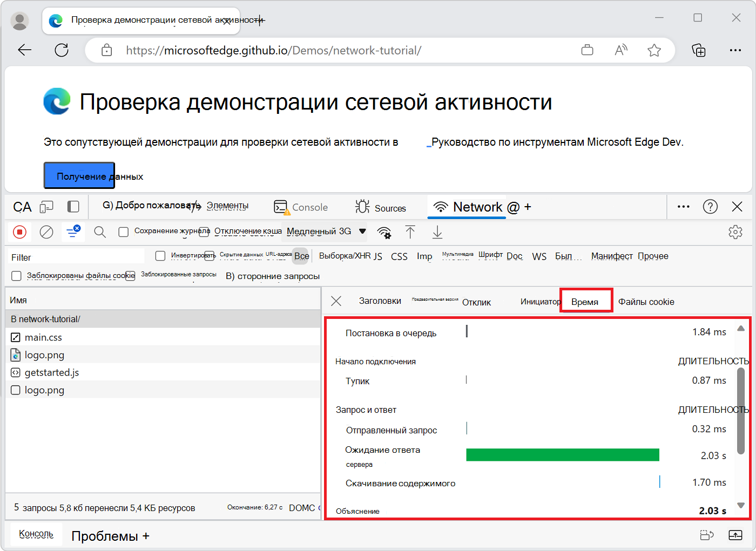Add quick view tool plus after Проблемы
Screen dimensions: 756x551
point(146,536)
